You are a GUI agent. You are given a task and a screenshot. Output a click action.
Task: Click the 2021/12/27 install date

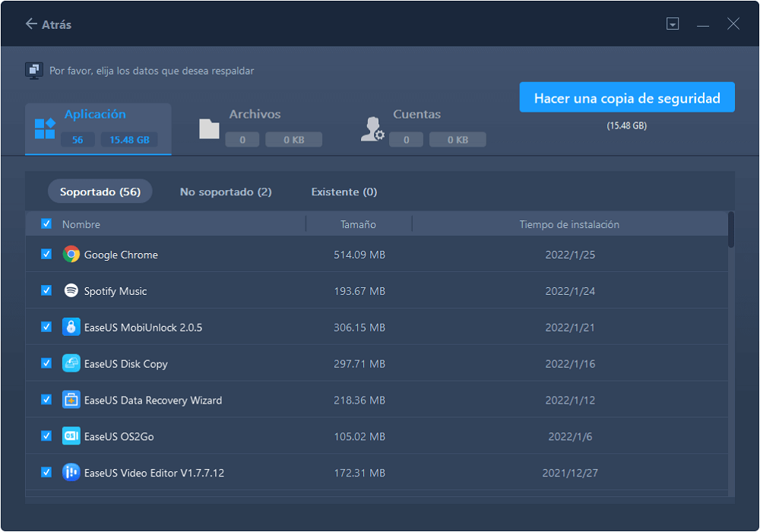point(570,473)
